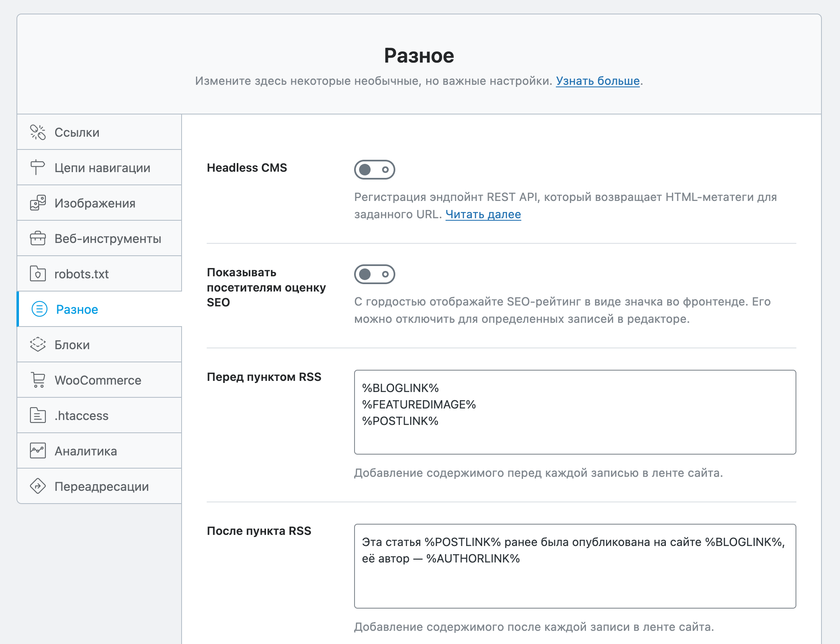Click the images icon beside Изображения

(x=38, y=203)
